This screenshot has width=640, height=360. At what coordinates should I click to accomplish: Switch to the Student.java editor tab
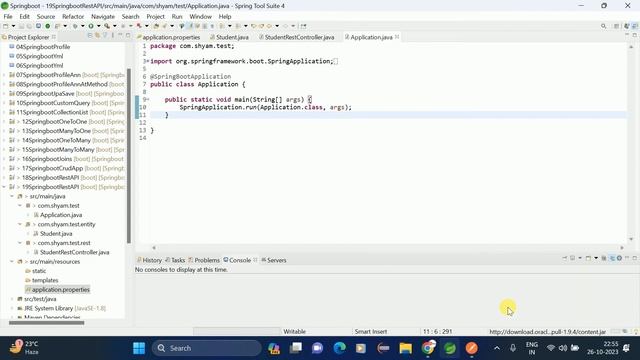point(229,37)
